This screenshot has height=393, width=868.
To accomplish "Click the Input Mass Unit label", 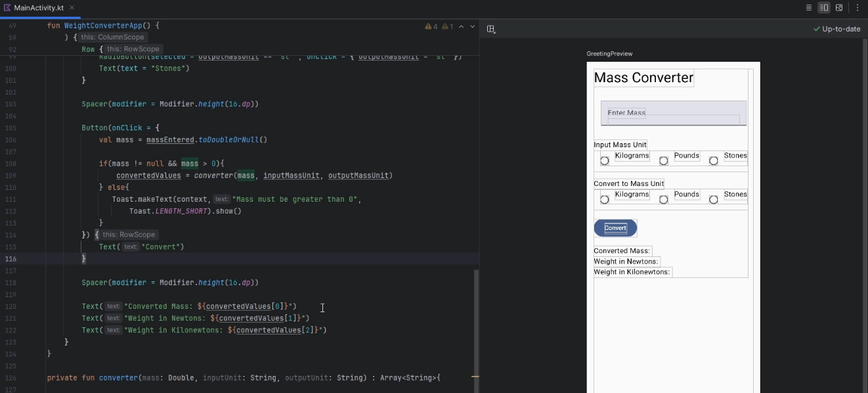I will [x=620, y=145].
